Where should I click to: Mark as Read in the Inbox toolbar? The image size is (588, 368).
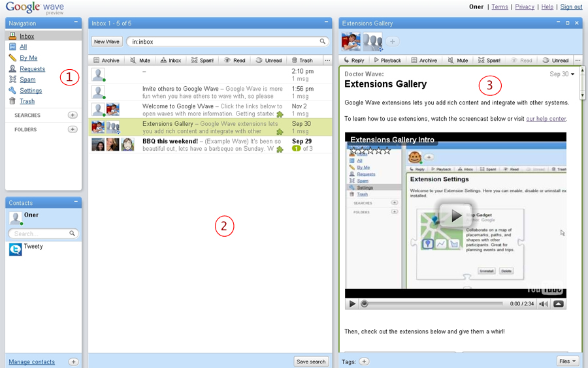tap(235, 60)
